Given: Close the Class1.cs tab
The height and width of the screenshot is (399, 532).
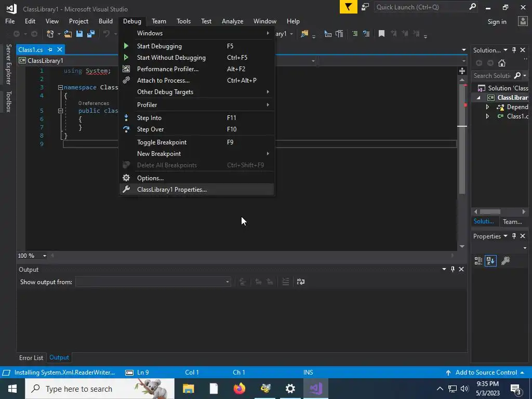Looking at the screenshot, I should 60,49.
